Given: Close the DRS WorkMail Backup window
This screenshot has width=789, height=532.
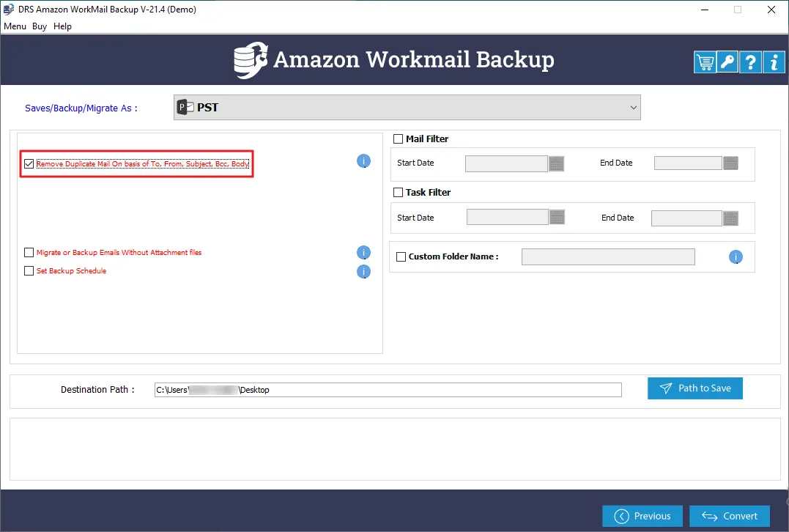Looking at the screenshot, I should (771, 10).
